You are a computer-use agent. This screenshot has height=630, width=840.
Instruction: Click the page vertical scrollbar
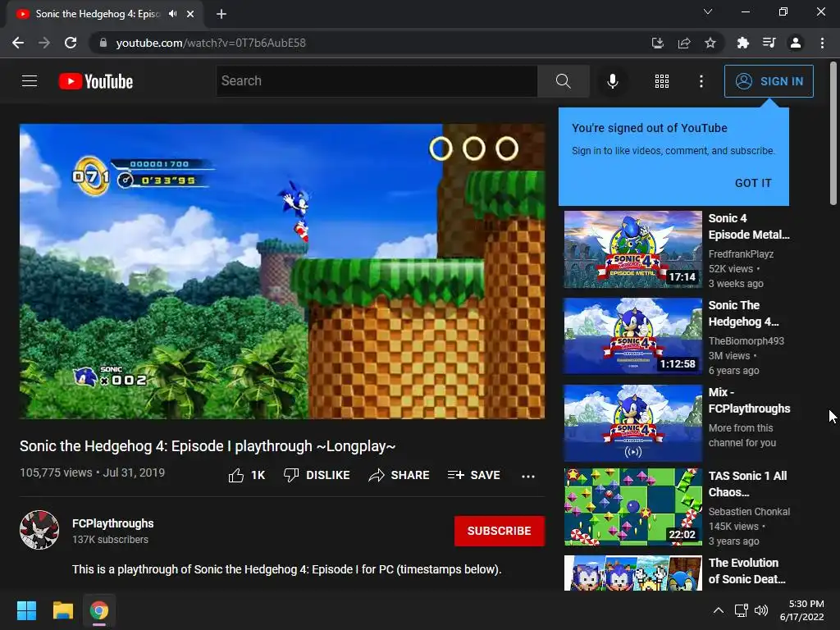[x=833, y=134]
